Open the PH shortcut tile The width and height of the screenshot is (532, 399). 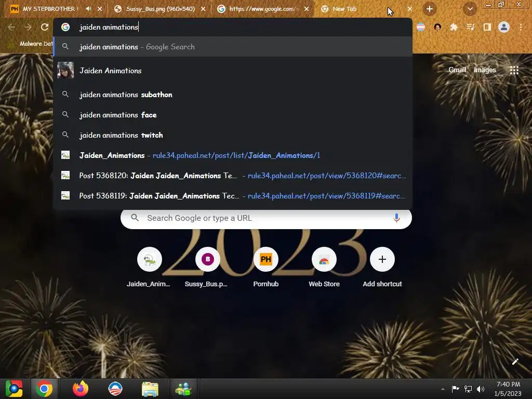[x=265, y=268]
